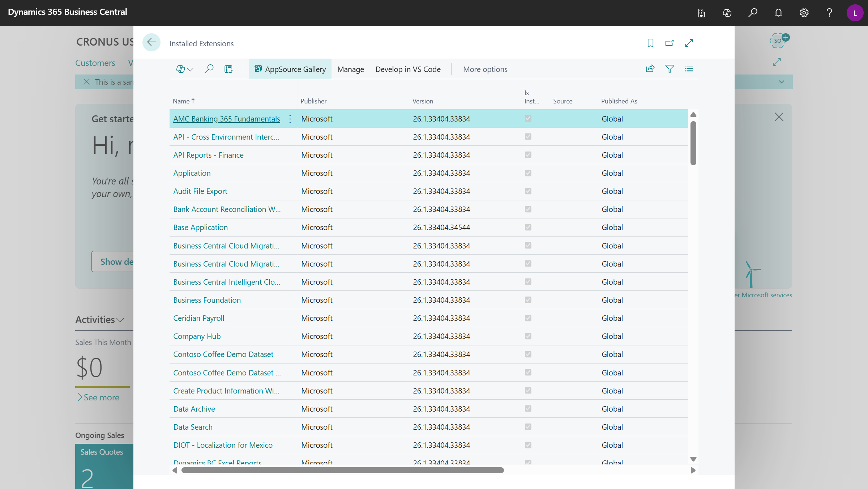The image size is (868, 489).
Task: Toggle Is Installed for Base Application
Action: [528, 227]
